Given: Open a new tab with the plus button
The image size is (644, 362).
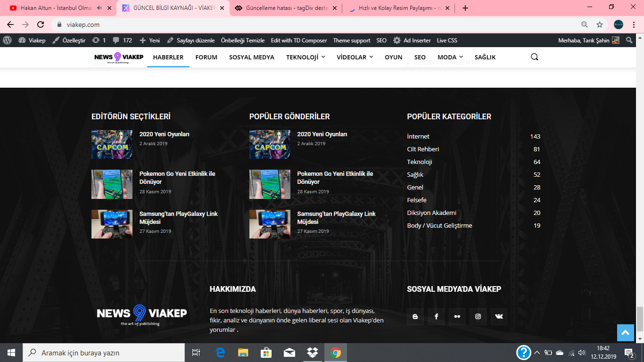Looking at the screenshot, I should (x=465, y=8).
